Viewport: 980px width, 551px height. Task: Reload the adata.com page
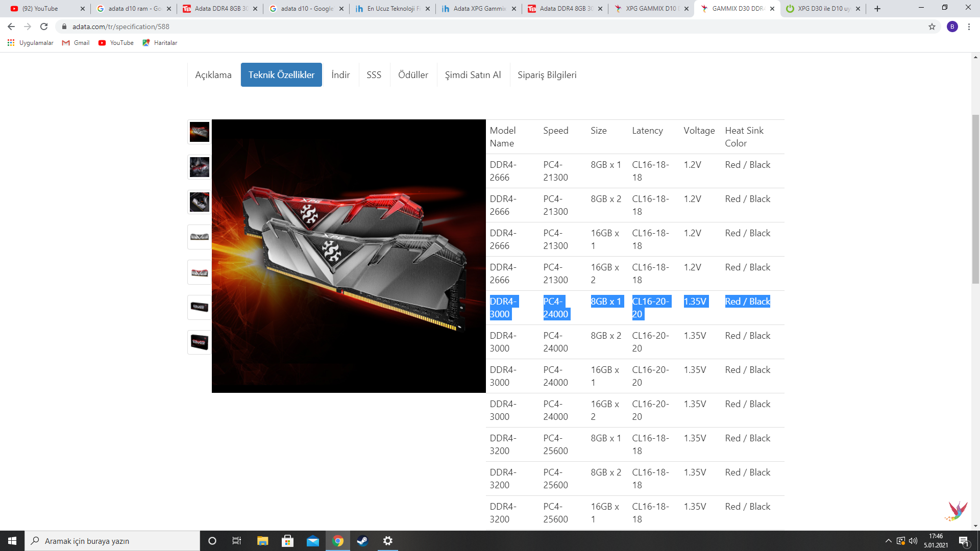point(44,27)
